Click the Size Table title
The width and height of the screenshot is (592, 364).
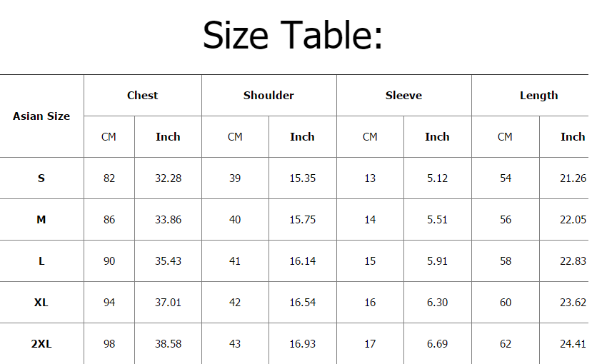293,35
